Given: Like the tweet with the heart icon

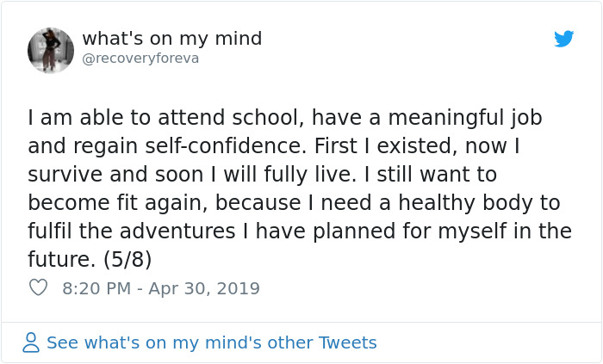Looking at the screenshot, I should (x=38, y=288).
